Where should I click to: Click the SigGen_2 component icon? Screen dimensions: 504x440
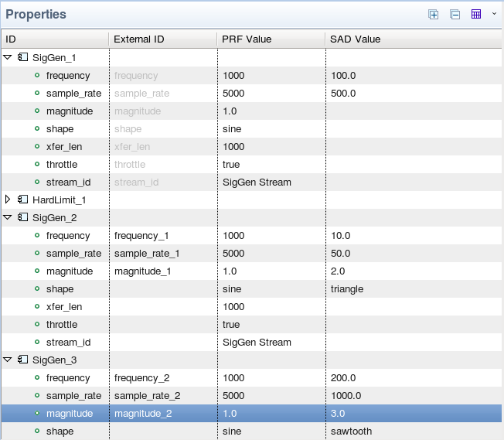point(22,217)
